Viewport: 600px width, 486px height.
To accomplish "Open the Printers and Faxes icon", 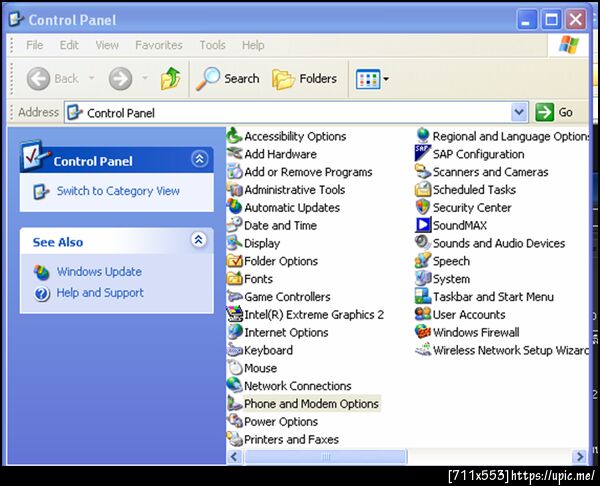I will tap(234, 439).
